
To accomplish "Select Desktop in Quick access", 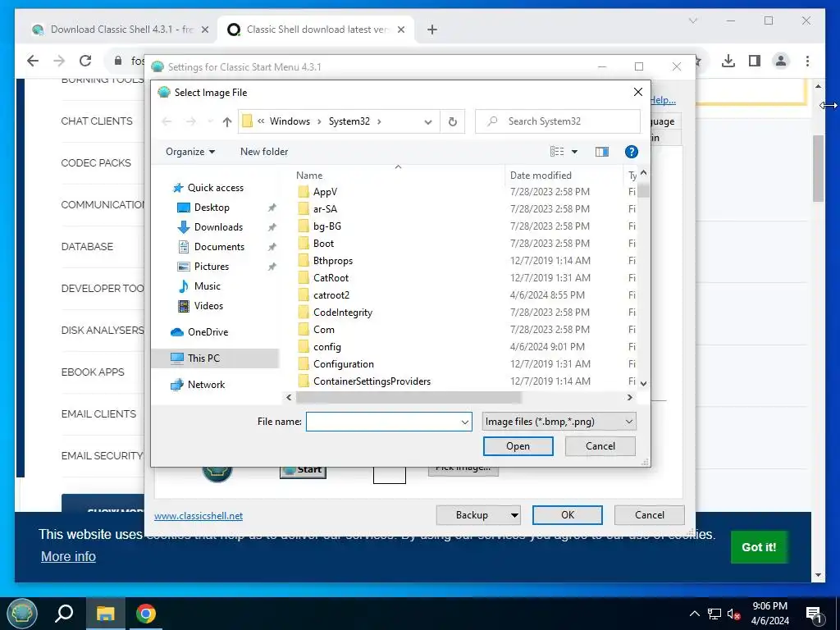I will point(212,208).
